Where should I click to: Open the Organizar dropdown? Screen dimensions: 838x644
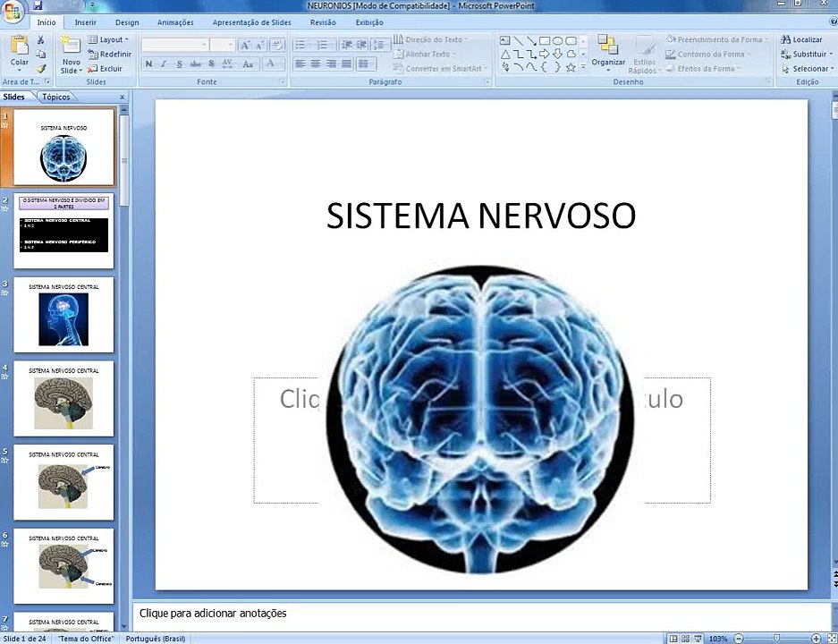point(608,53)
